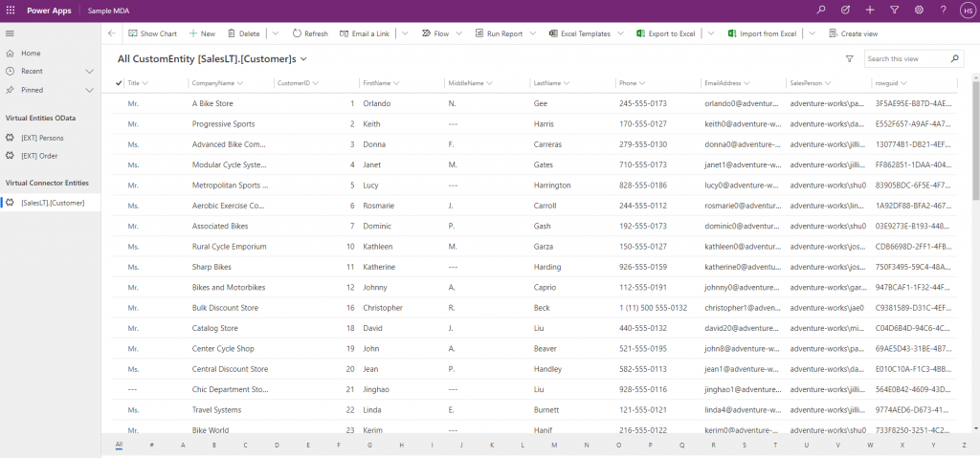Screen dimensions: 980x458
Task: Filter by the All index link
Action: click(119, 445)
